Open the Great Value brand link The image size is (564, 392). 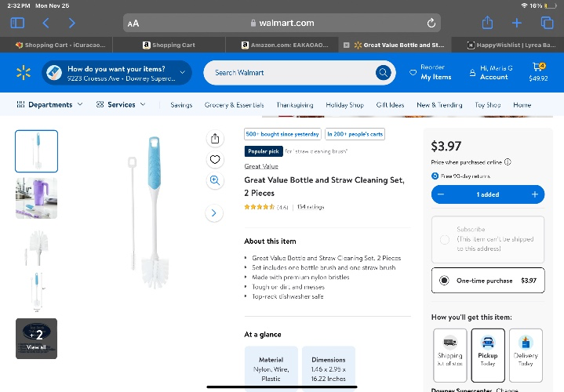point(261,166)
